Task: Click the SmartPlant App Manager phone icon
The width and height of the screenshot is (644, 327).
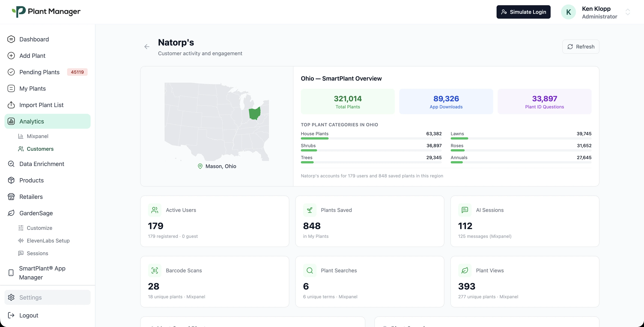Action: click(11, 273)
